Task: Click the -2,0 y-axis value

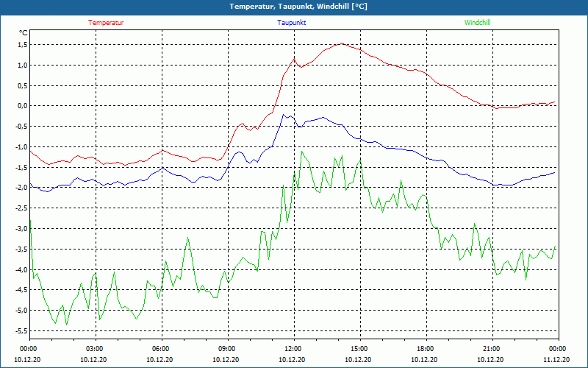Action: 22,188
